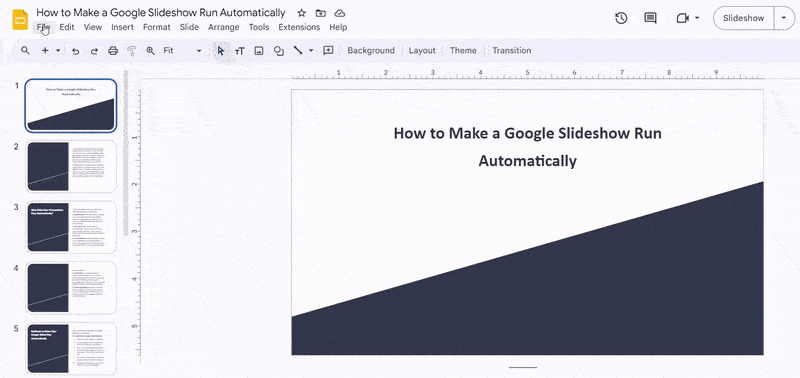Add a new slide with plus
Viewport: 800px width, 378px height.
coord(45,51)
